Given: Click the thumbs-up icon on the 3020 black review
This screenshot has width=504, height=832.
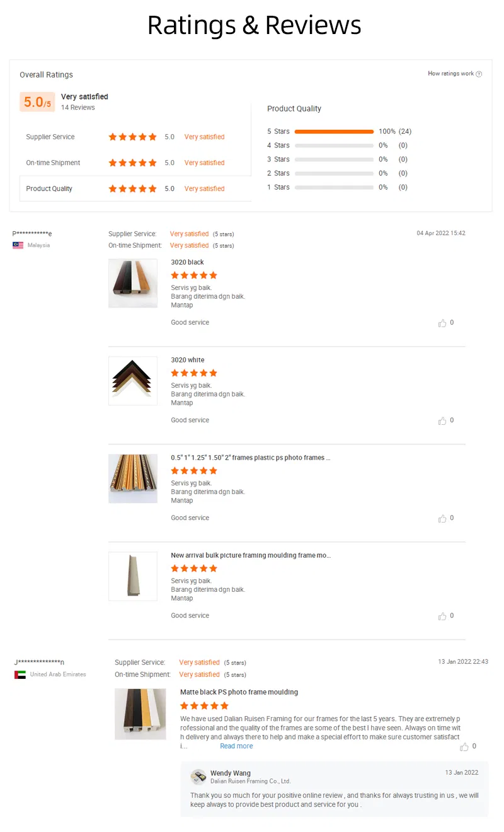Looking at the screenshot, I should (x=444, y=323).
